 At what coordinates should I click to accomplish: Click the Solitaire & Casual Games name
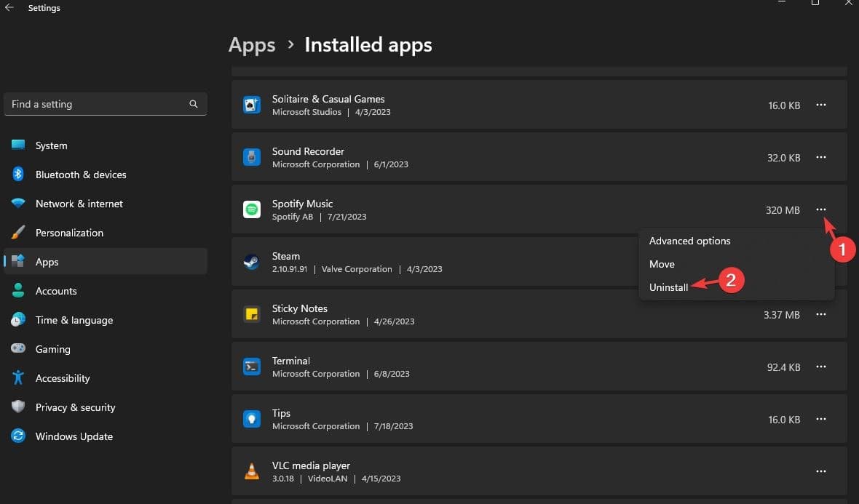click(329, 99)
